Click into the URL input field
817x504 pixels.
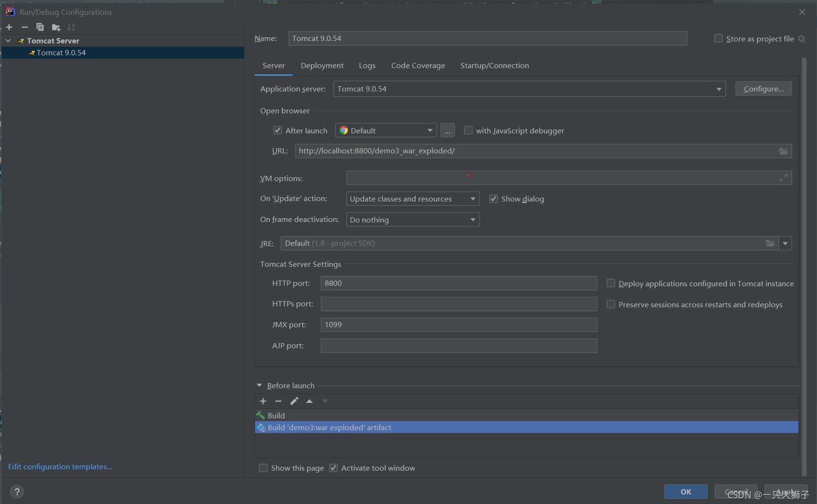[x=543, y=151]
